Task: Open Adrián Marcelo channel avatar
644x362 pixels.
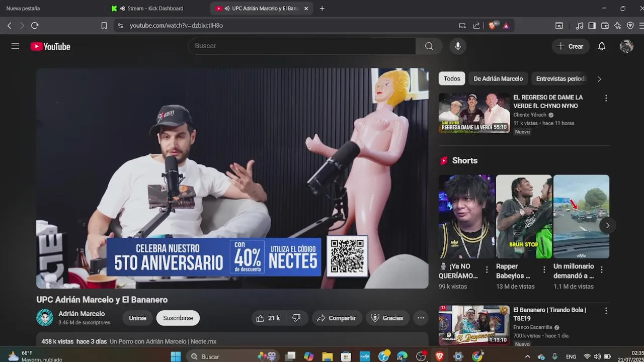Action: point(45,318)
